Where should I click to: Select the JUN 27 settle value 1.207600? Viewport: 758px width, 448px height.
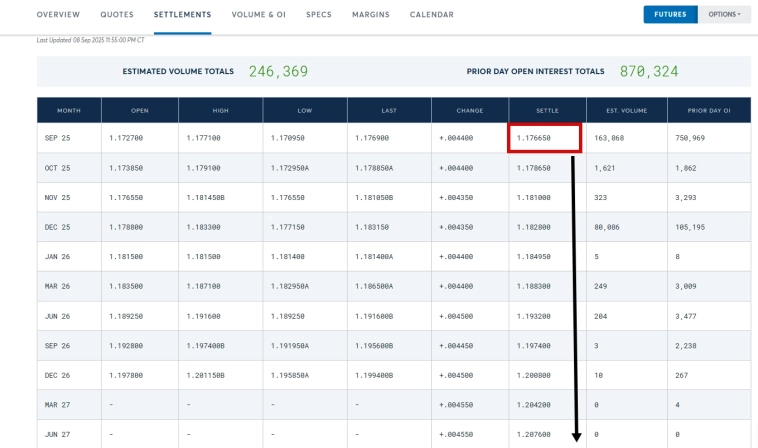point(534,435)
